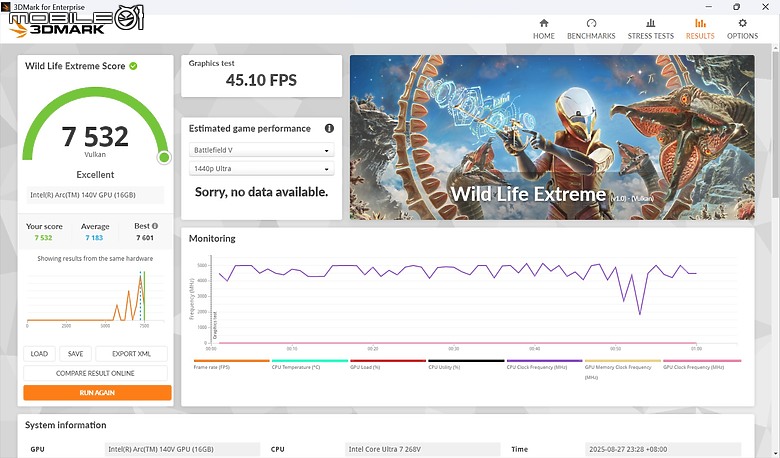
Task: Switch to STRESS TESTS tab
Action: (x=651, y=29)
